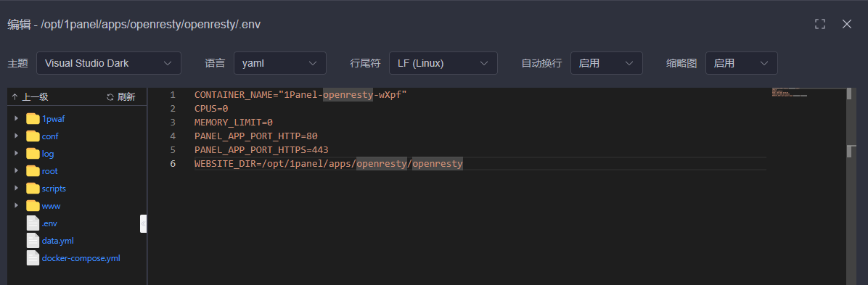Click the CPUS=0 line
Image resolution: width=868 pixels, height=285 pixels.
pos(211,109)
